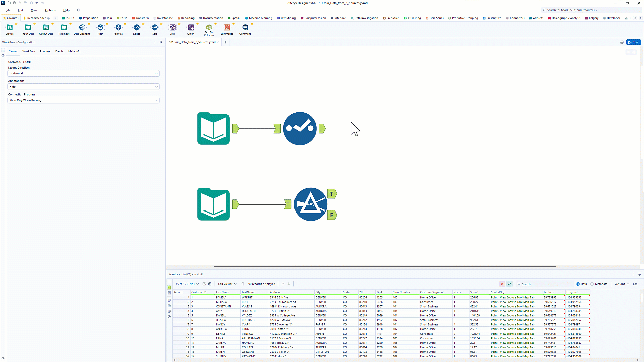Open the Options menu
Screen dimensions: 644x362
point(50,10)
